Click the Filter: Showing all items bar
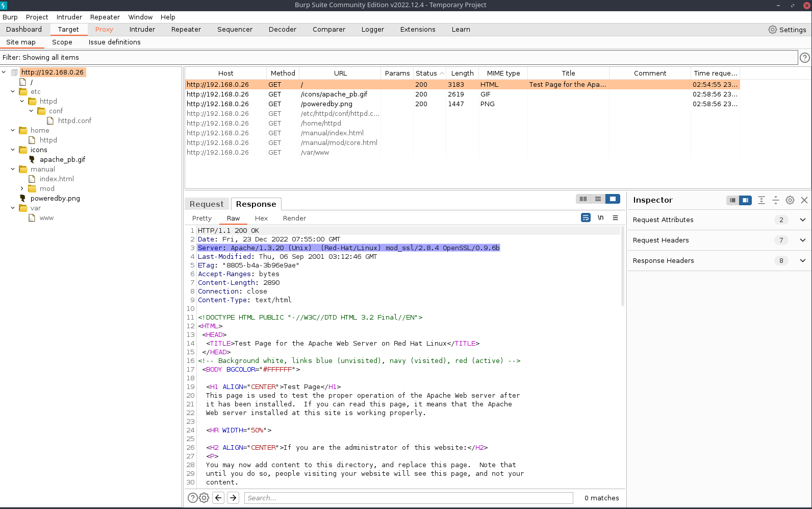The height and width of the screenshot is (509, 812). click(x=399, y=57)
